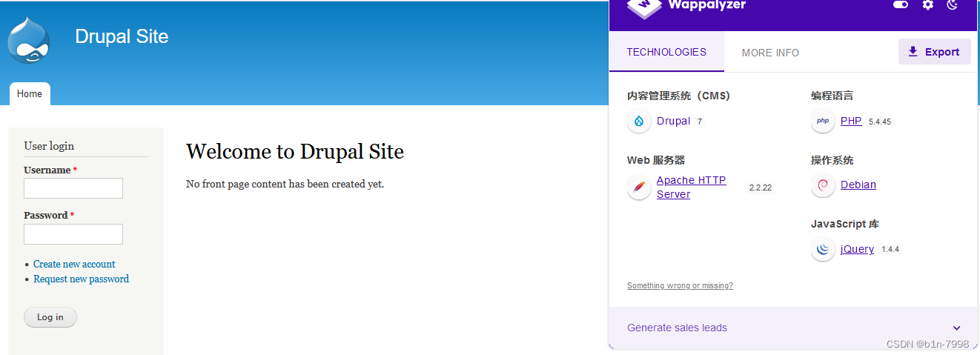Viewport: 980px width, 355px height.
Task: Click the No front page content text
Action: tap(285, 184)
